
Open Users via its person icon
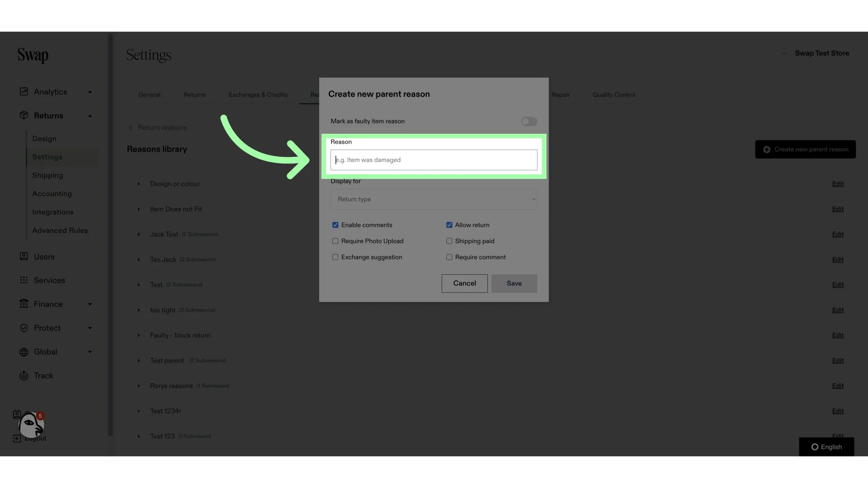click(24, 256)
